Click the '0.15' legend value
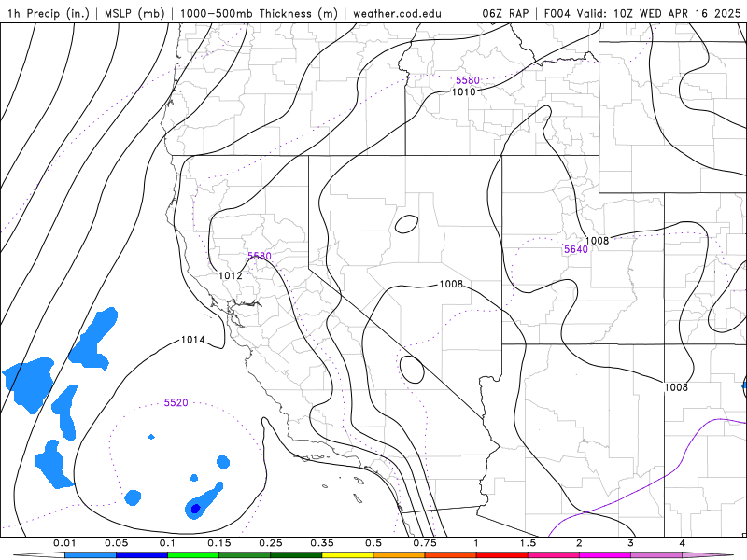Image resolution: width=747 pixels, height=560 pixels. 219,543
